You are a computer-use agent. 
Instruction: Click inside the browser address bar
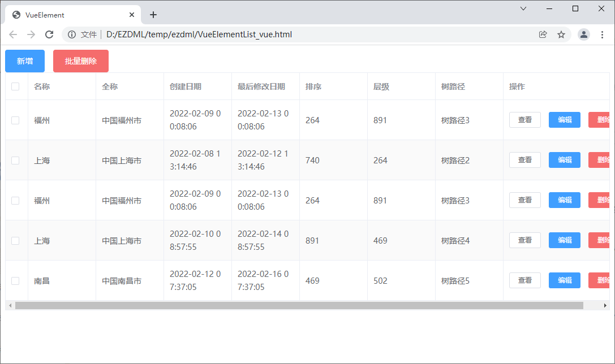283,34
